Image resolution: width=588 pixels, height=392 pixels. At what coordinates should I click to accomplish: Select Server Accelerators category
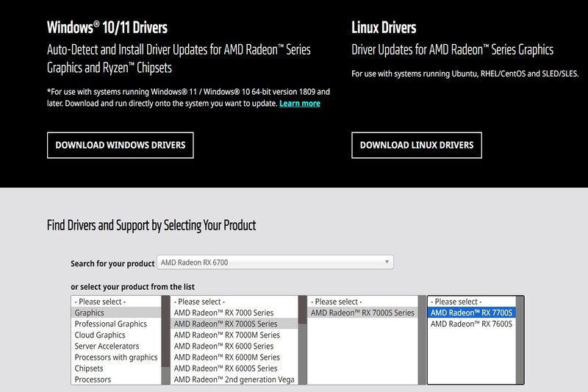[x=116, y=346]
